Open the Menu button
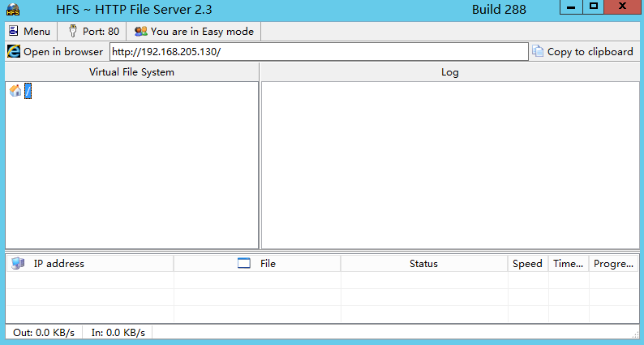Image resolution: width=644 pixels, height=345 pixels. tap(29, 31)
